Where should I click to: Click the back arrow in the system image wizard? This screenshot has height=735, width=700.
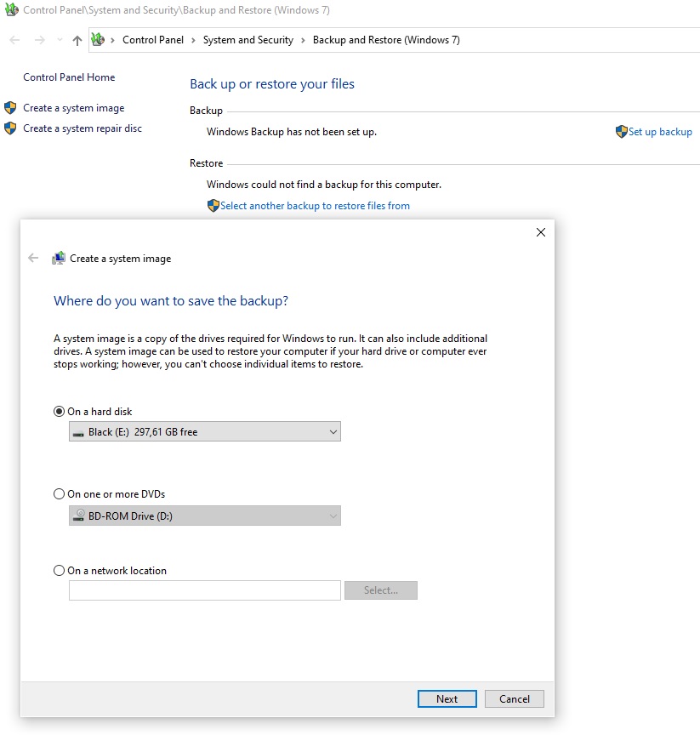coord(33,259)
